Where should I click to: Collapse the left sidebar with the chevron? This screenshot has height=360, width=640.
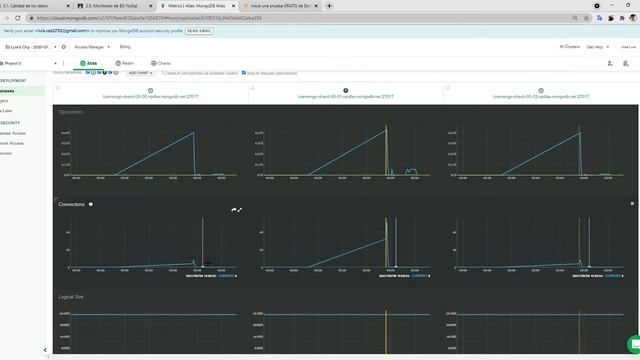pos(45,350)
